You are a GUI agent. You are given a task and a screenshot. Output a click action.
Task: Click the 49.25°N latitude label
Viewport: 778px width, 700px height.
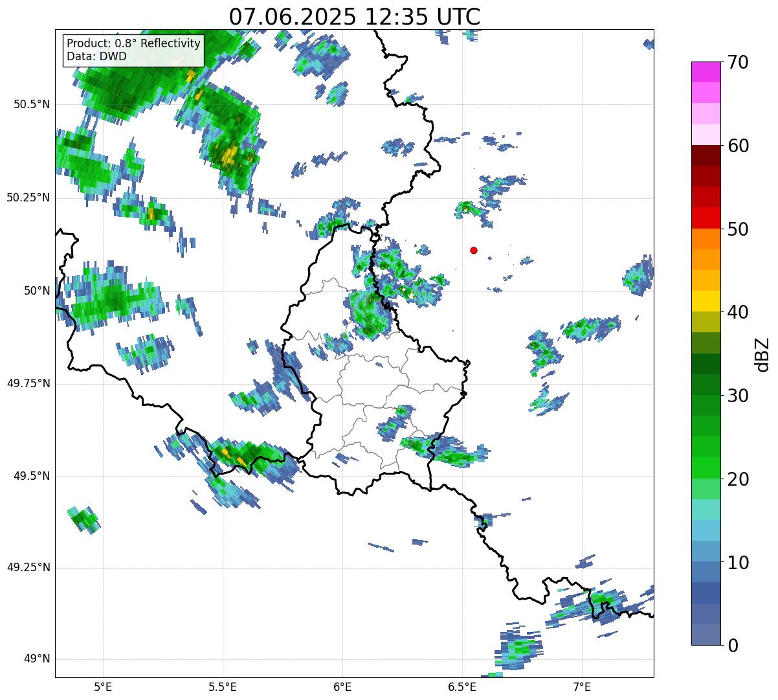28,567
